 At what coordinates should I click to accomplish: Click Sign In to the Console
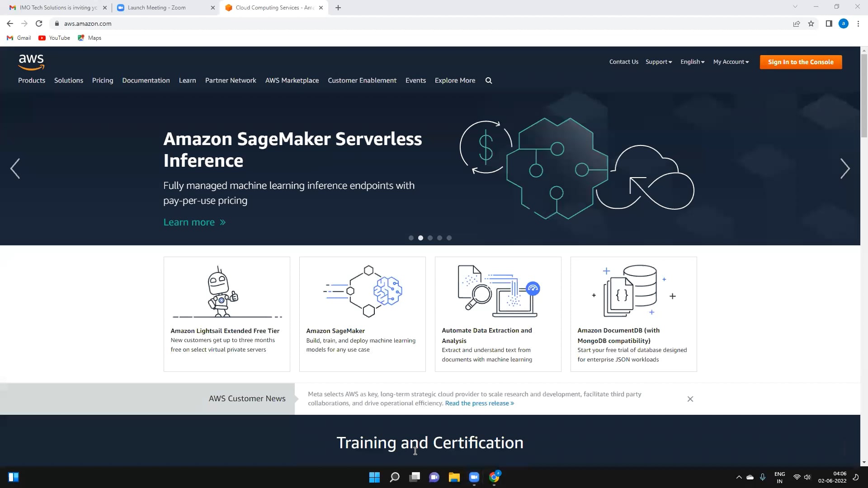point(801,62)
